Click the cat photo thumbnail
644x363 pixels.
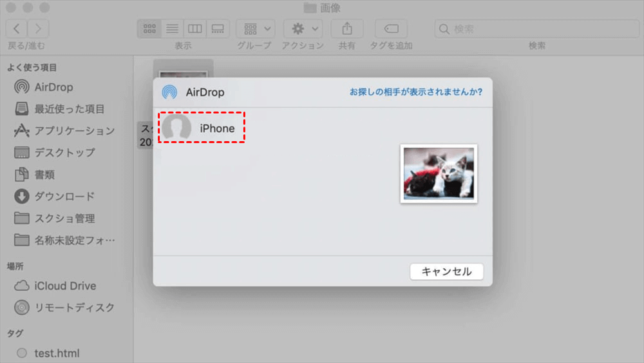tap(439, 173)
